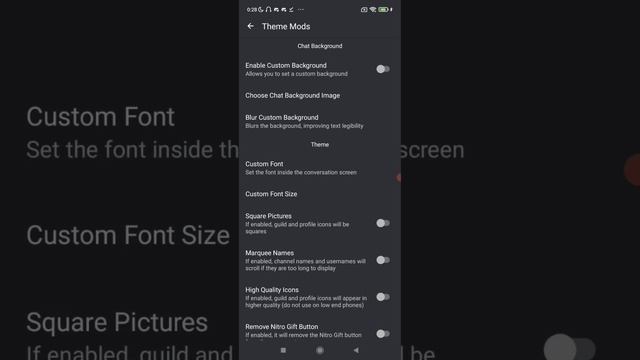Screen dimensions: 640x360
Task: Tap the Android recent apps square button
Action: click(283, 350)
